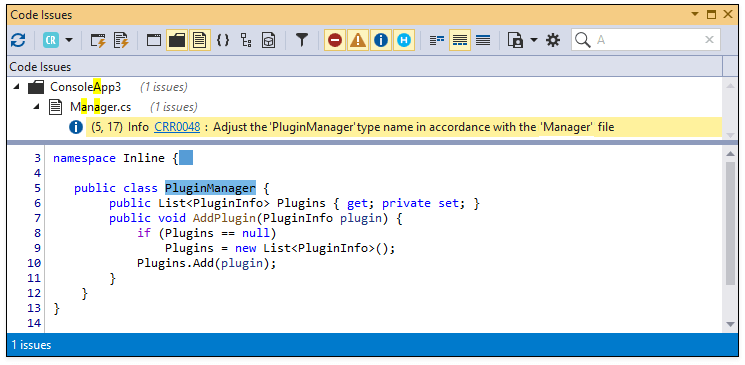Select the window scope grouping icon
Viewport: 745px width, 365px height.
point(154,40)
